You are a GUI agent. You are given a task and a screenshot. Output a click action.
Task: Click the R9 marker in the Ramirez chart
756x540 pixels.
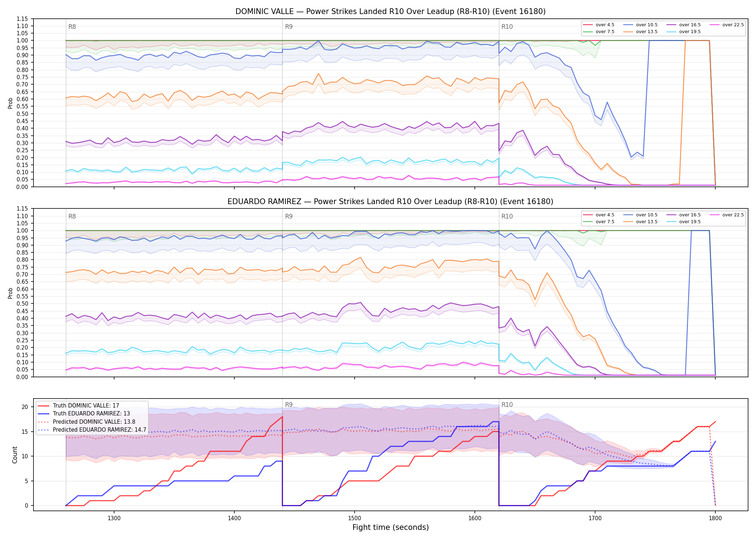coord(289,216)
